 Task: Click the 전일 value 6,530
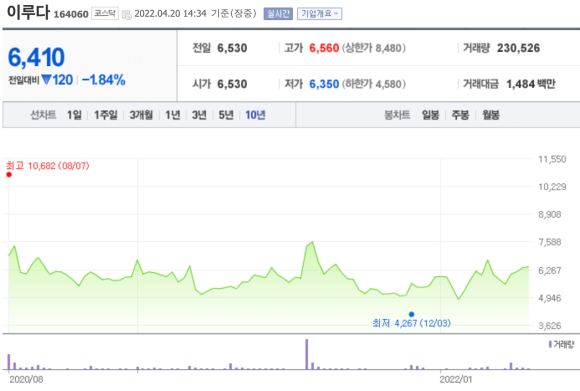[x=232, y=48]
